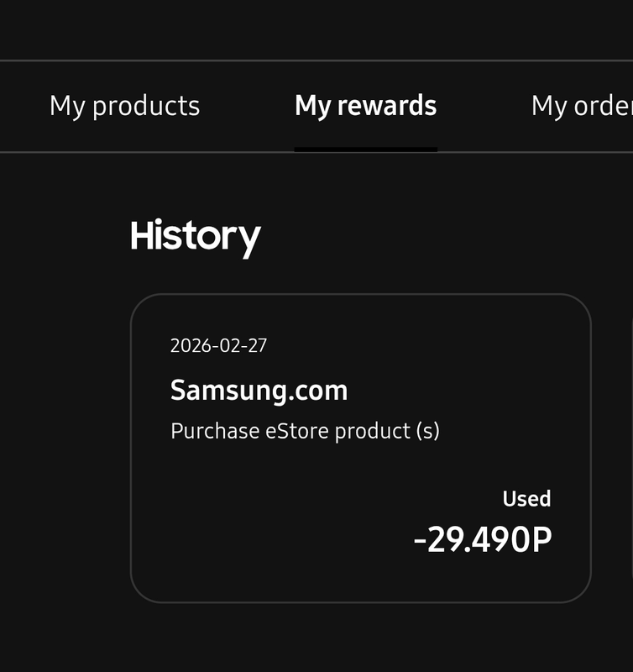Image resolution: width=633 pixels, height=672 pixels.
Task: Select the Purchase eStore product (s) description
Action: pos(305,431)
